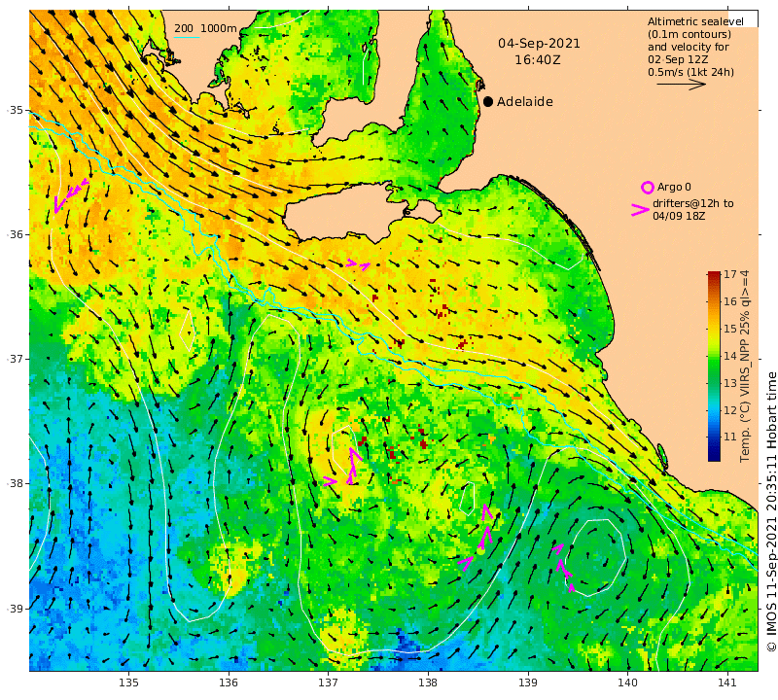Click the color bar near 11 degrees
This screenshot has height=700, width=778.
[x=714, y=437]
